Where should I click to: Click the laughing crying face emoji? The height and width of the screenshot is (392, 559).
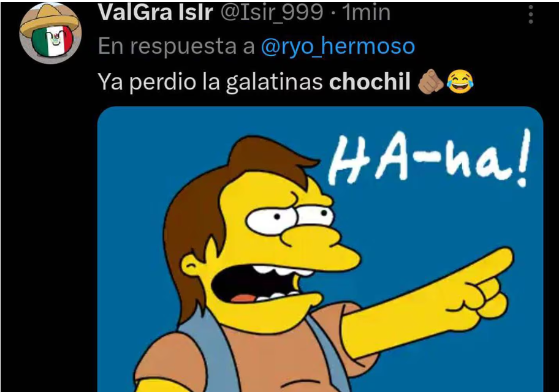460,82
